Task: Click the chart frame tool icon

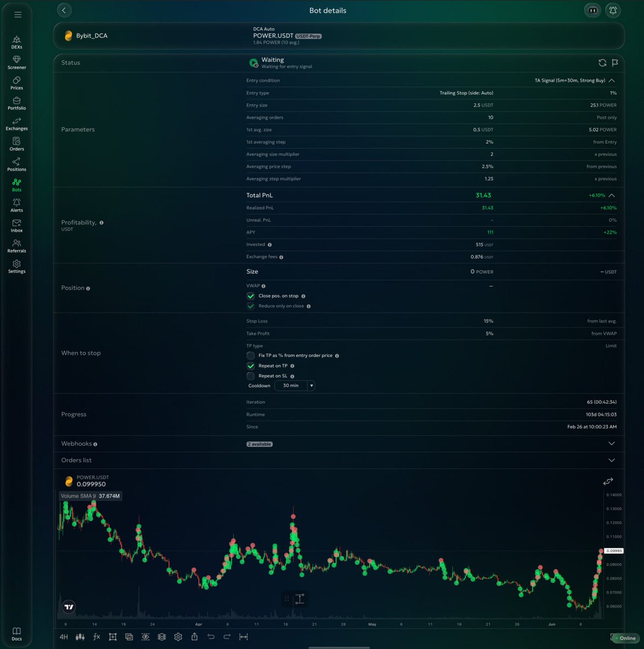Action: (112, 637)
